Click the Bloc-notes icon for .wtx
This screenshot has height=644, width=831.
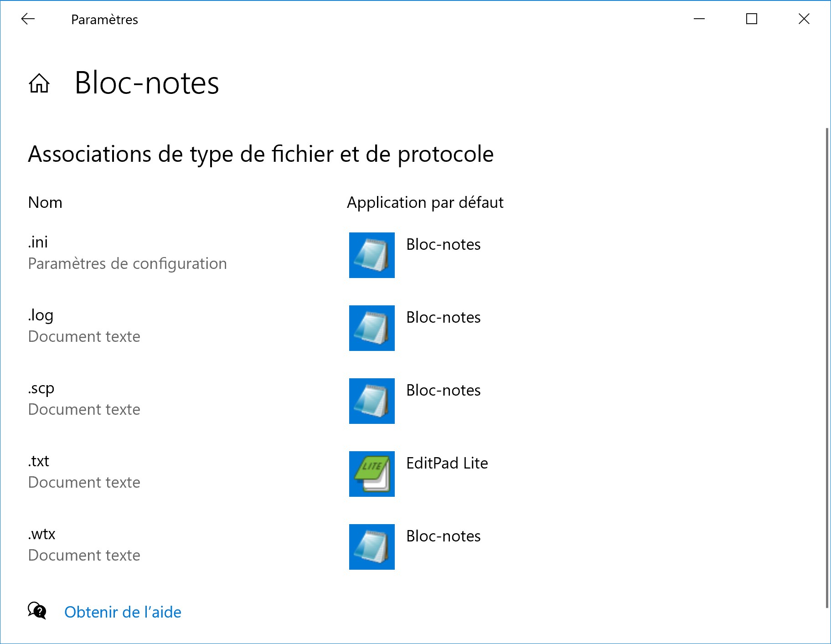click(372, 547)
